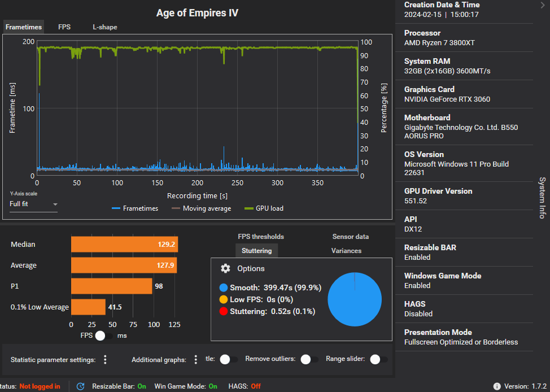
Task: Toggle the Range slider switch
Action: click(378, 359)
